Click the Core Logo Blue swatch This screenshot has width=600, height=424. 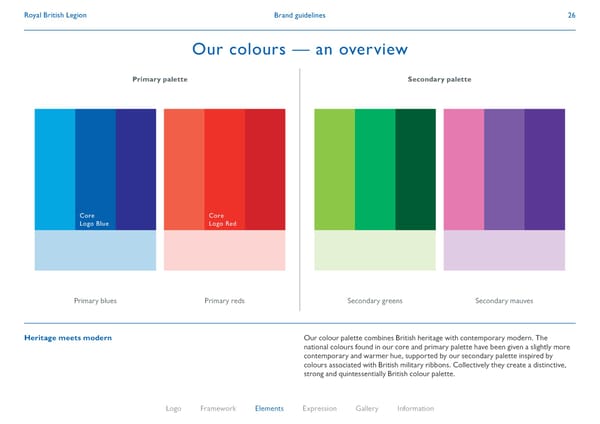click(95, 170)
